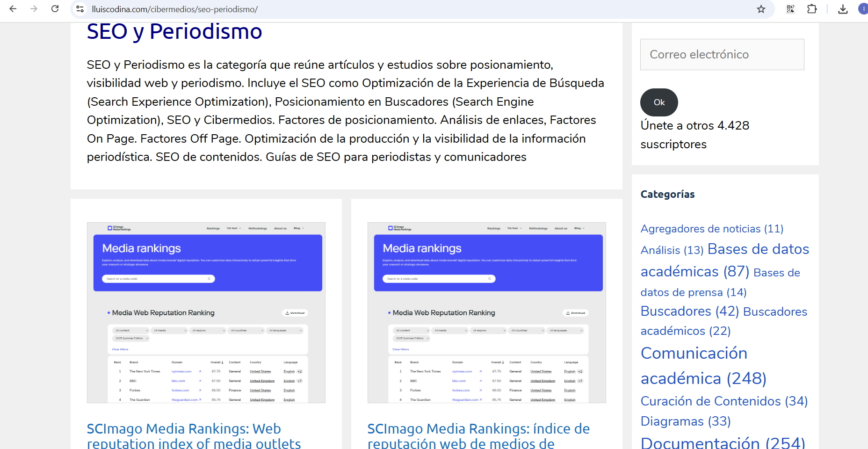Open first article thumbnail Media rankings
This screenshot has height=449, width=868.
pyautogui.click(x=206, y=312)
